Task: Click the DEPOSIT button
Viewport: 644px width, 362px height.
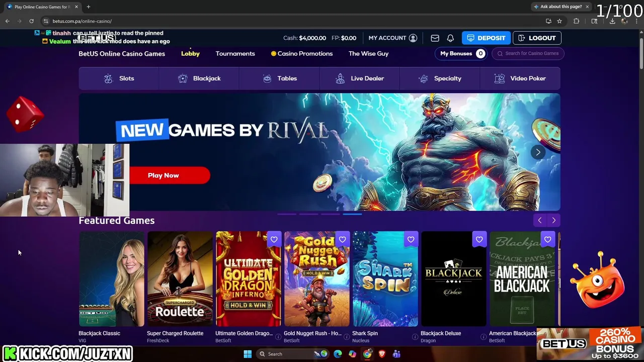Action: click(x=486, y=38)
